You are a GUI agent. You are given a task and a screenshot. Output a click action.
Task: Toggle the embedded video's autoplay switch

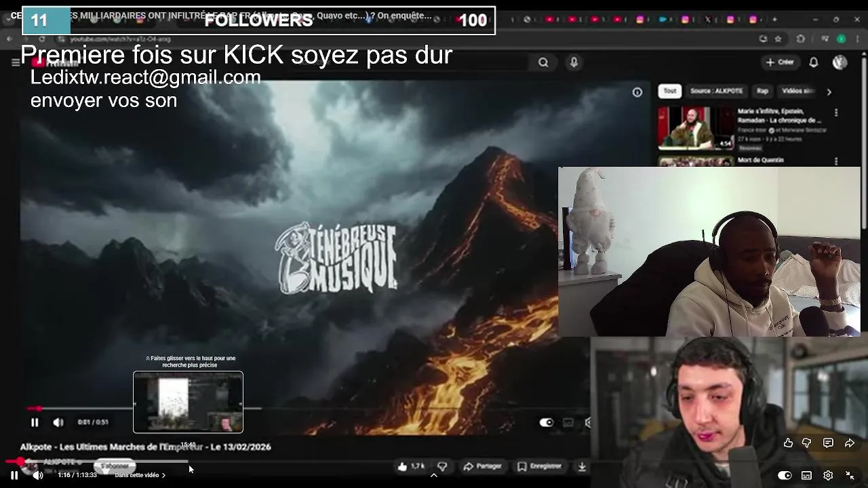coord(547,422)
